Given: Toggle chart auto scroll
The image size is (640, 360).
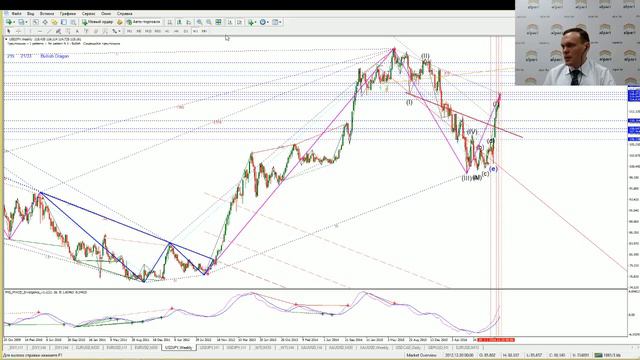Looking at the screenshot, I should [x=230, y=22].
